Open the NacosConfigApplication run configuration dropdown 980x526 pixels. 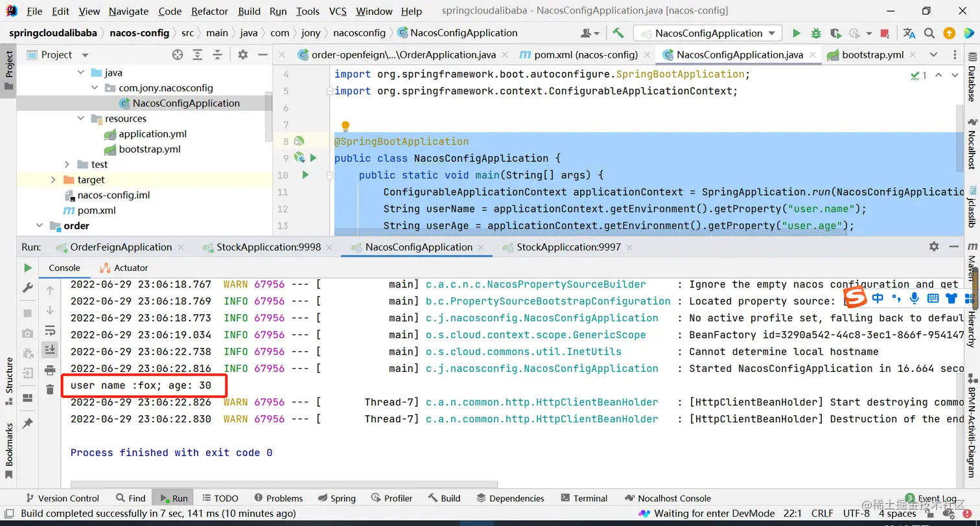(707, 33)
